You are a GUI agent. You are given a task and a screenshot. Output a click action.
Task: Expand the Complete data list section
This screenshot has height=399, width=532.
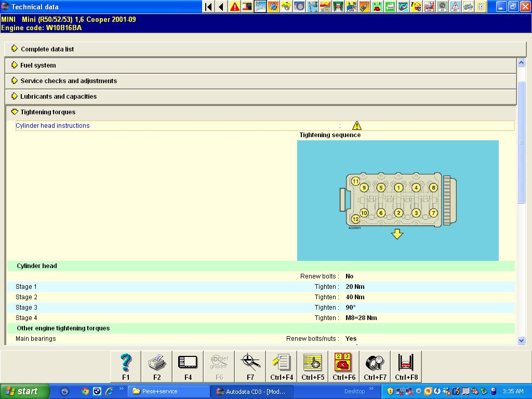tap(47, 49)
